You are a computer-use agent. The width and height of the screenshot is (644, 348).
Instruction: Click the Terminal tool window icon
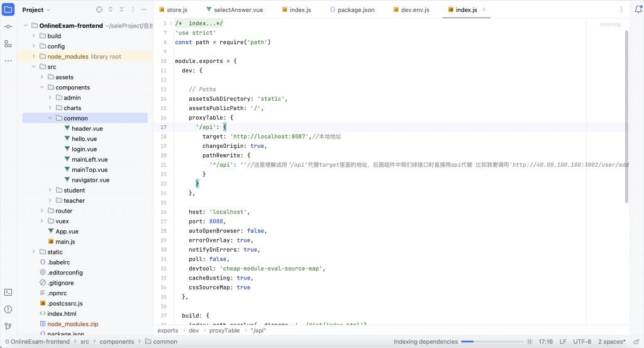coord(8,293)
